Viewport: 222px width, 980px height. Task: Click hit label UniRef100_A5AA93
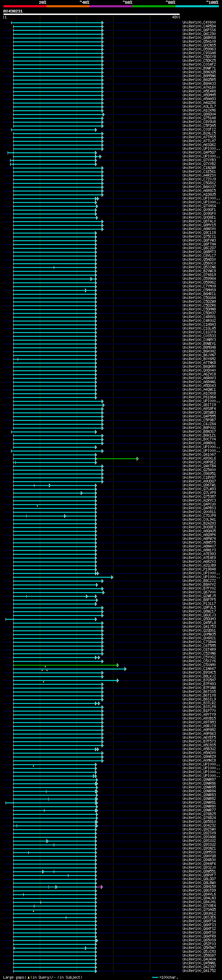click(x=199, y=99)
